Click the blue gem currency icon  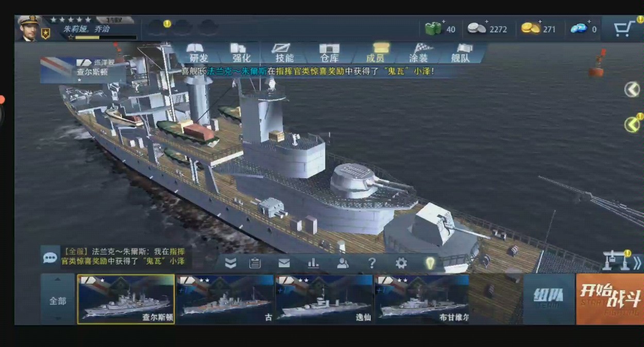[579, 29]
